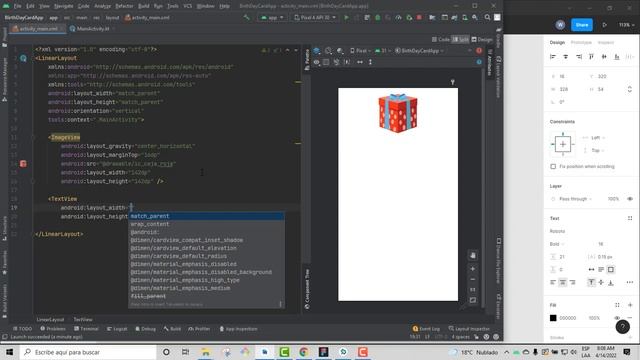Open the Left horizontal constraint dropdown in Figma
This screenshot has height=360, width=640.
coord(598,138)
